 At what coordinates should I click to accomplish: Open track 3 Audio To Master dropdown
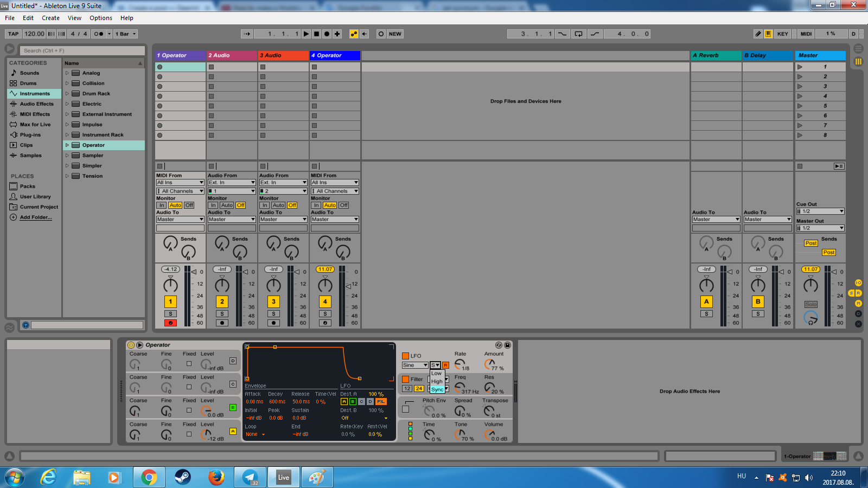coord(283,220)
